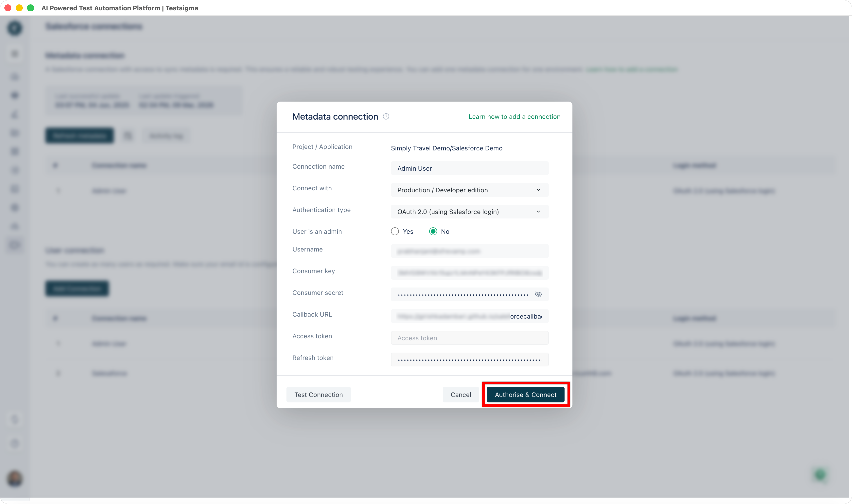
Task: Open the Connect with dropdown
Action: [x=469, y=190]
